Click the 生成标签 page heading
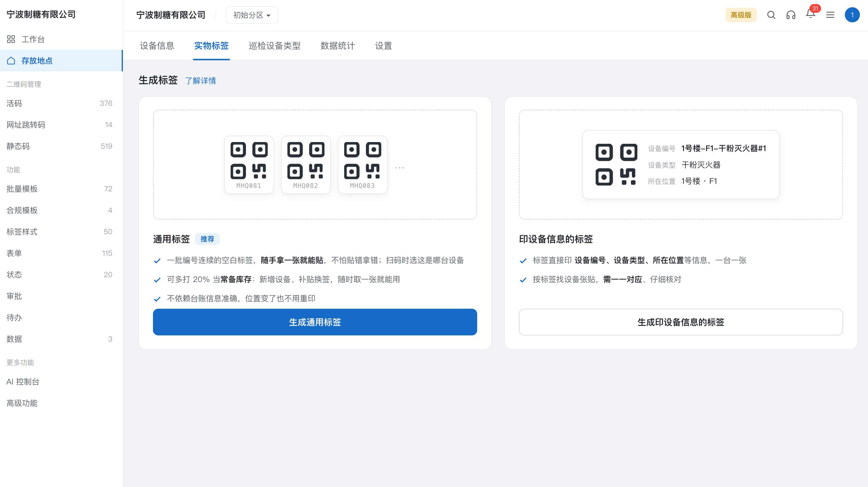 pos(158,80)
